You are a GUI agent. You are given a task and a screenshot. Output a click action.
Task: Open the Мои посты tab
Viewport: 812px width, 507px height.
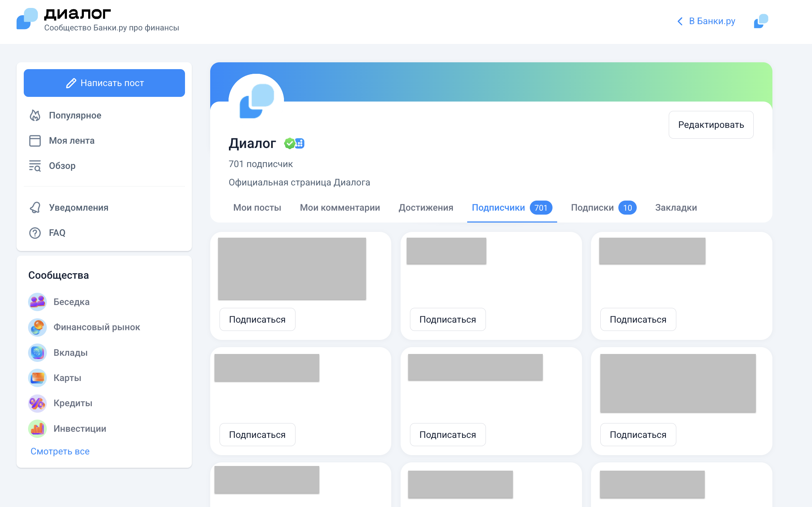pyautogui.click(x=257, y=208)
